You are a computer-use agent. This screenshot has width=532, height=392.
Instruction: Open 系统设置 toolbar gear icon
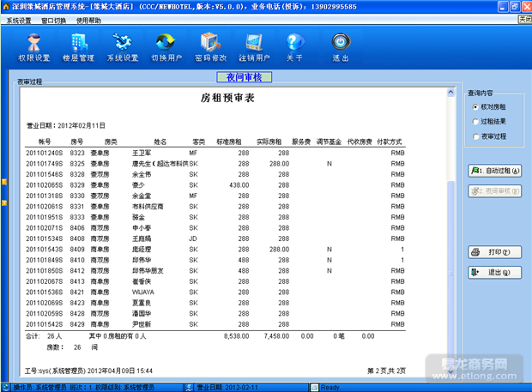click(x=123, y=47)
